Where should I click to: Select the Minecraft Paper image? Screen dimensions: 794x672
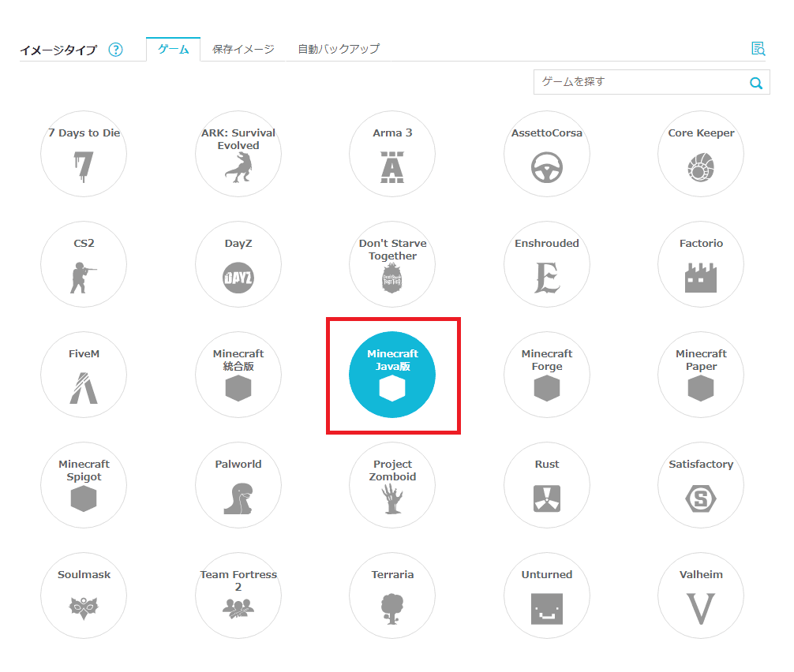coord(701,375)
